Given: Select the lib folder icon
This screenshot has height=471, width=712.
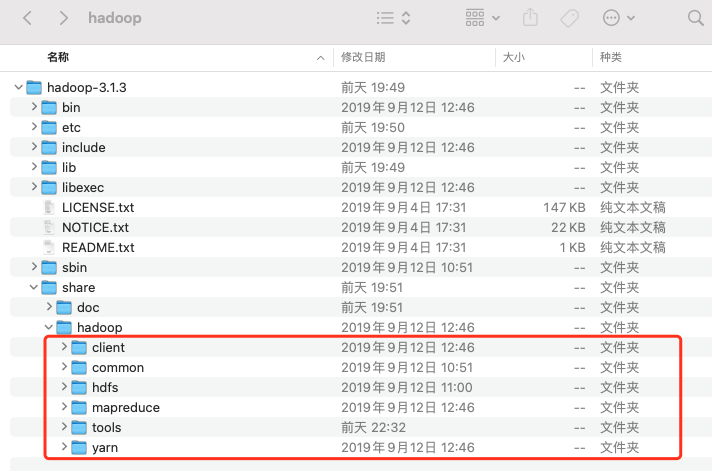Looking at the screenshot, I should (49, 167).
